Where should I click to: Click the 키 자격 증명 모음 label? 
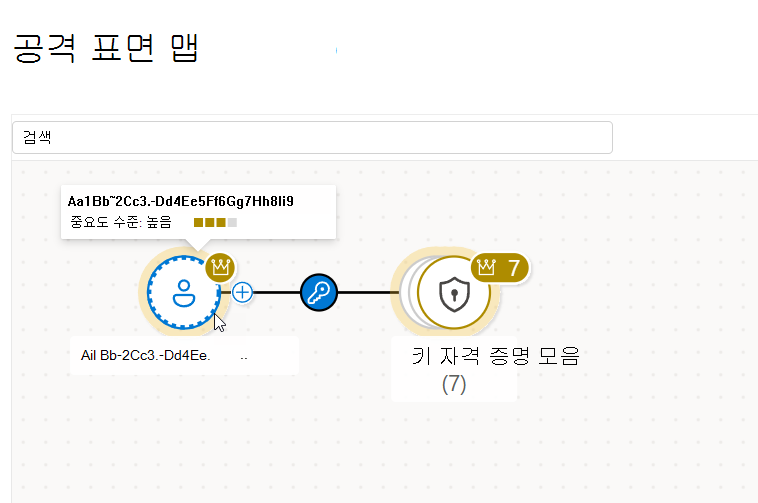click(496, 356)
